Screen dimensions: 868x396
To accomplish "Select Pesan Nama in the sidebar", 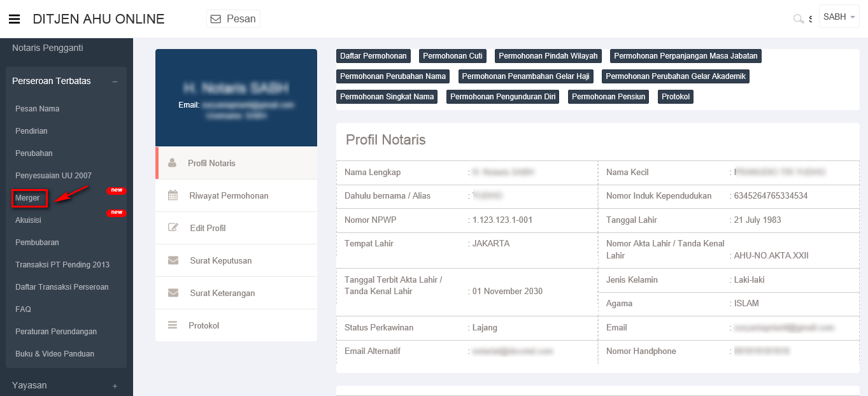I will (38, 109).
